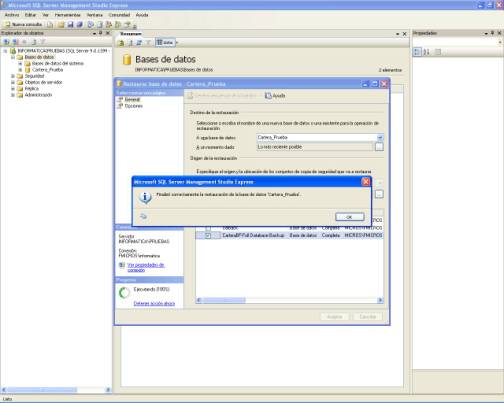The height and width of the screenshot is (403, 504).
Task: Close the information message dialog with X
Action: [x=366, y=182]
